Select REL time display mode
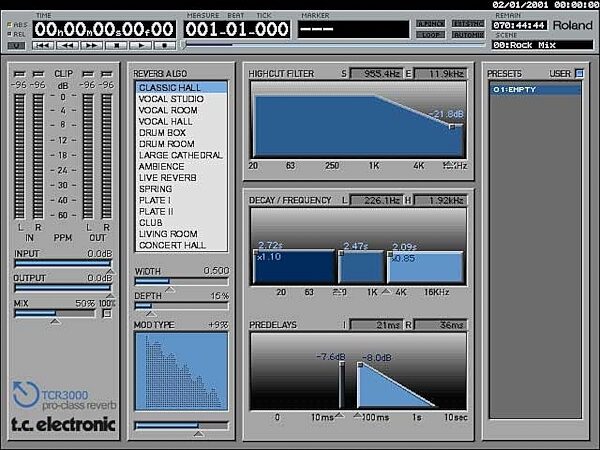The width and height of the screenshot is (600, 450). click(17, 34)
